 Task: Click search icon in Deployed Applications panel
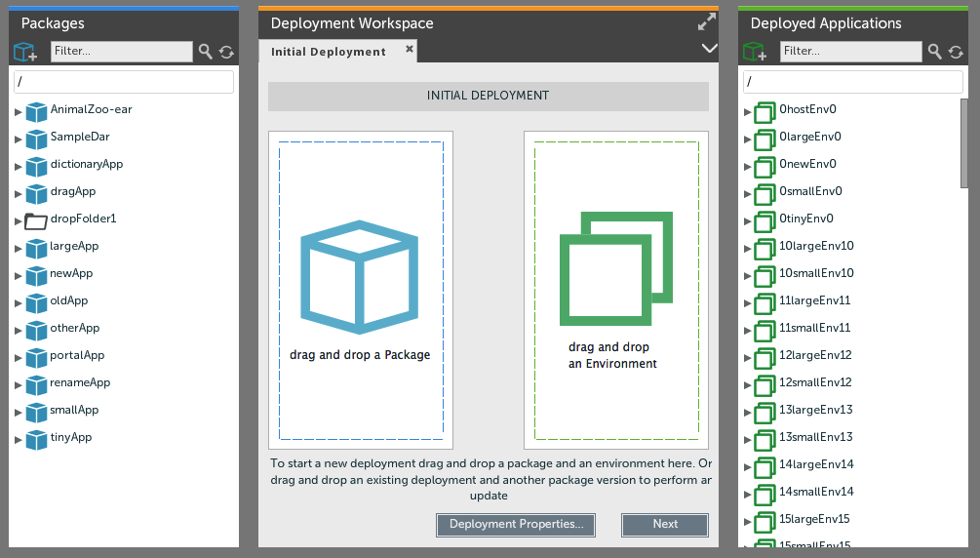click(935, 52)
